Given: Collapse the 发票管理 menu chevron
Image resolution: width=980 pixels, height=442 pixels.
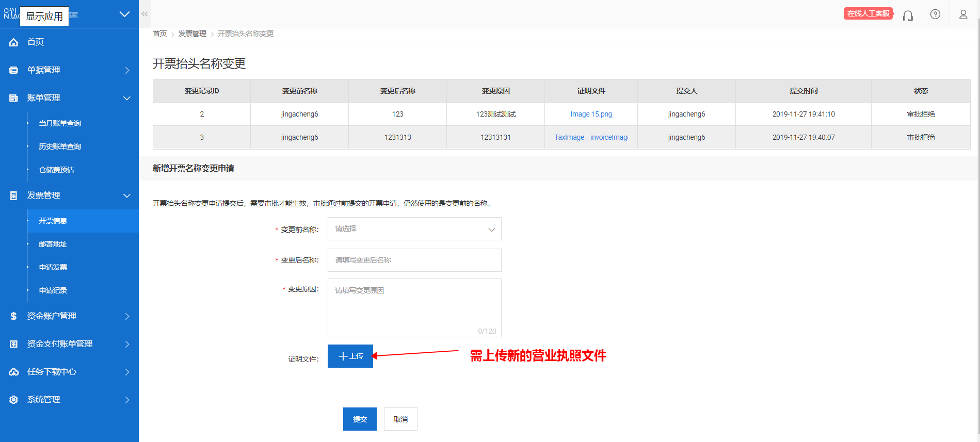Looking at the screenshot, I should pos(127,195).
